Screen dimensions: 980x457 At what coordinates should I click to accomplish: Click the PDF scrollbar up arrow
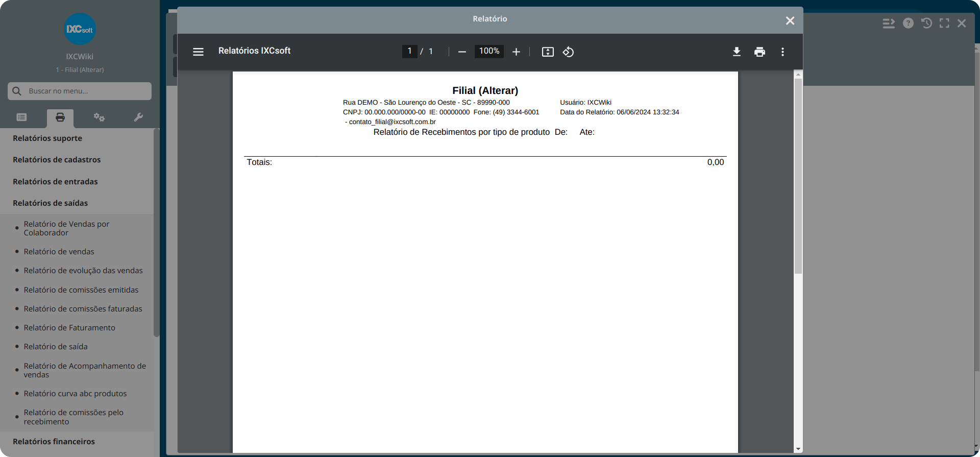click(798, 75)
